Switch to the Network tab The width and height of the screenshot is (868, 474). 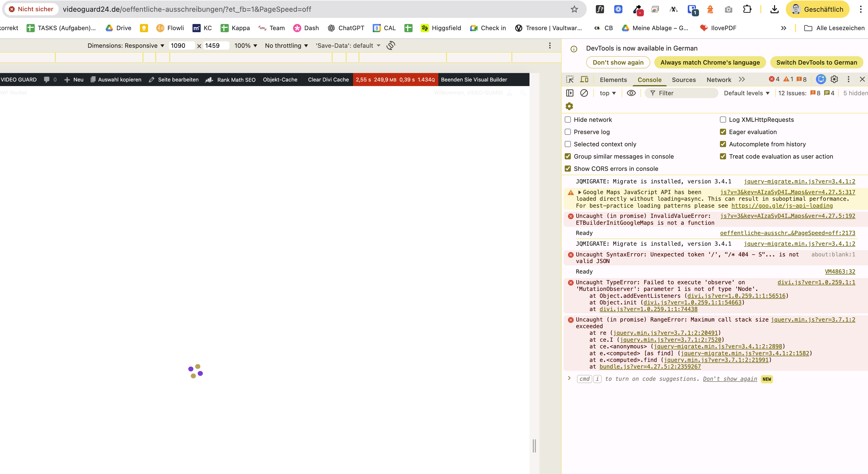click(x=719, y=80)
